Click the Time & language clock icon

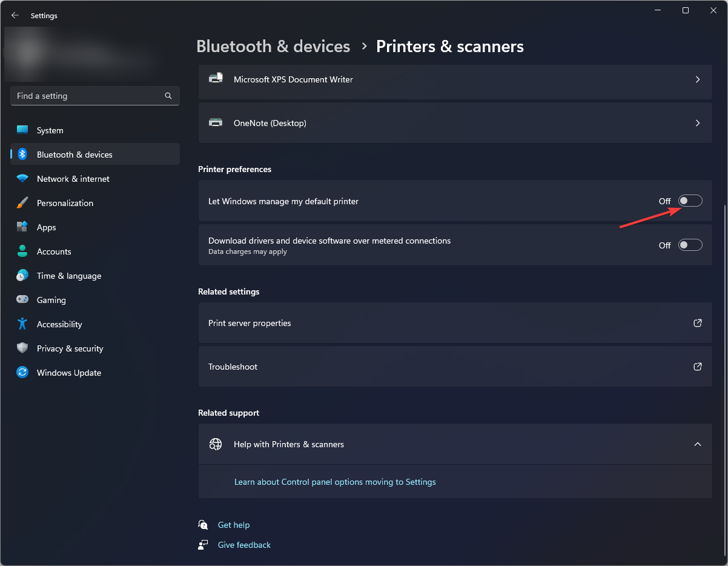22,276
